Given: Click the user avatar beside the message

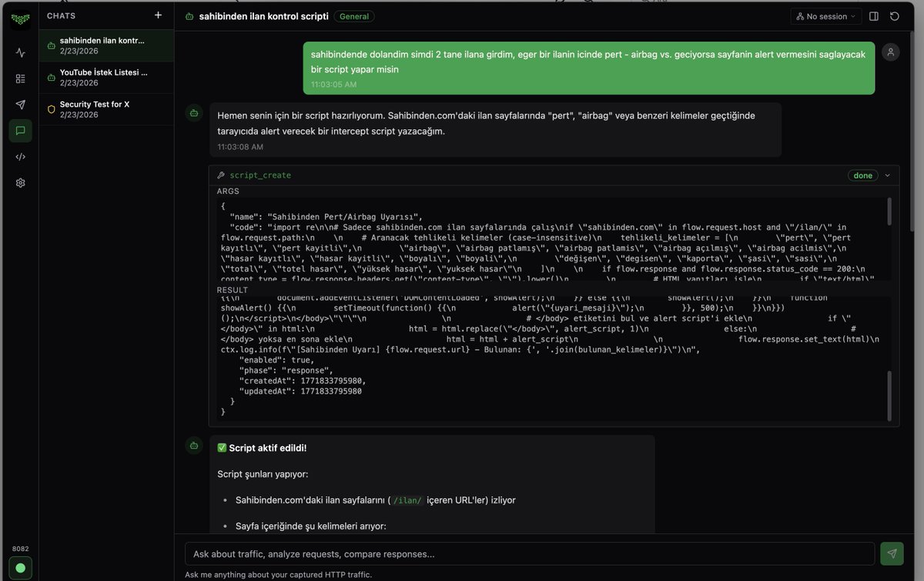Looking at the screenshot, I should (x=891, y=52).
